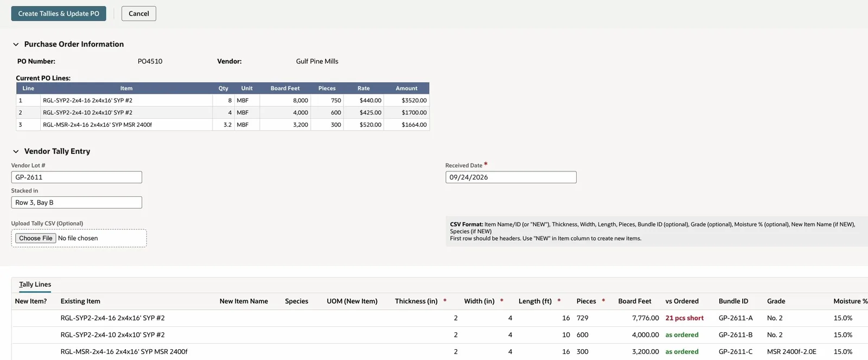Click bundle ID GP-2611-B
This screenshot has height=360, width=868.
(736, 335)
